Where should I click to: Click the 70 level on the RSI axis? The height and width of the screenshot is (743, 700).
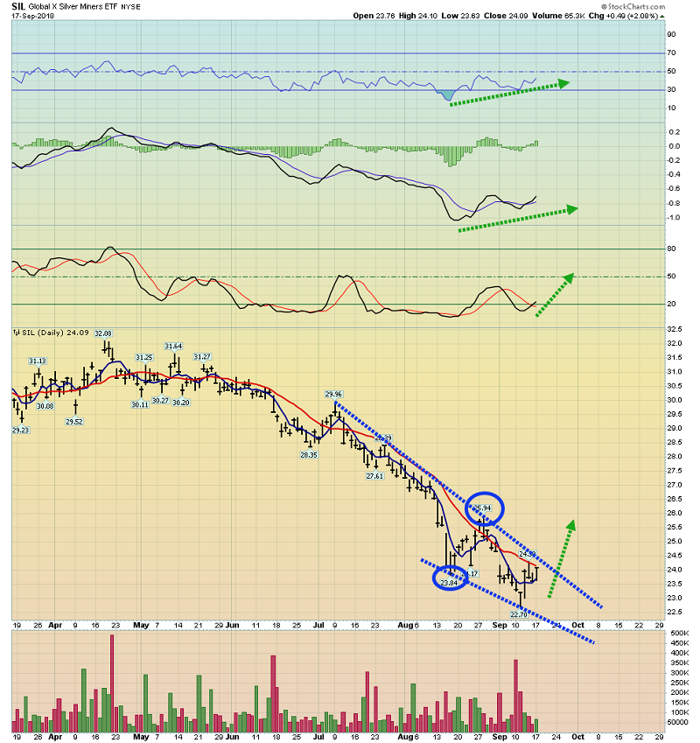(x=672, y=53)
